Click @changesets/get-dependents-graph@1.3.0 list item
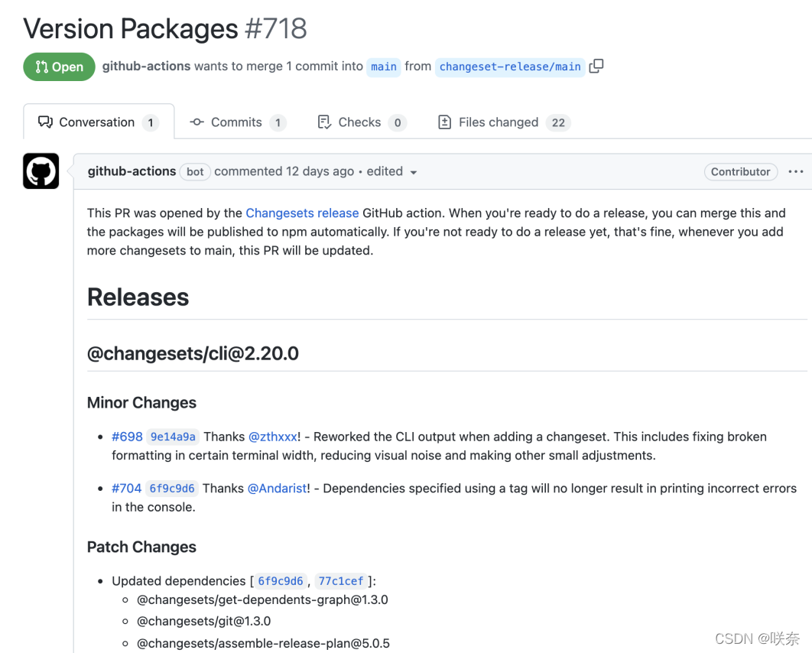 coord(262,599)
